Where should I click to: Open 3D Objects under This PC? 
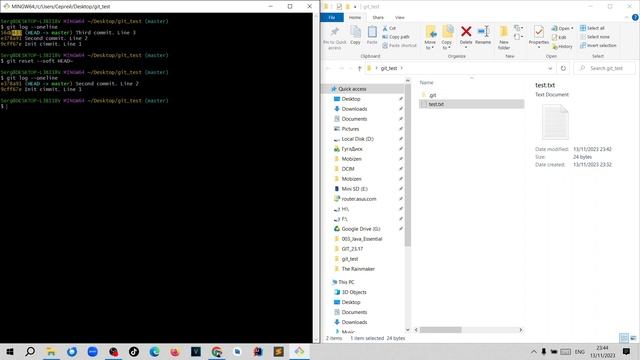pyautogui.click(x=354, y=292)
